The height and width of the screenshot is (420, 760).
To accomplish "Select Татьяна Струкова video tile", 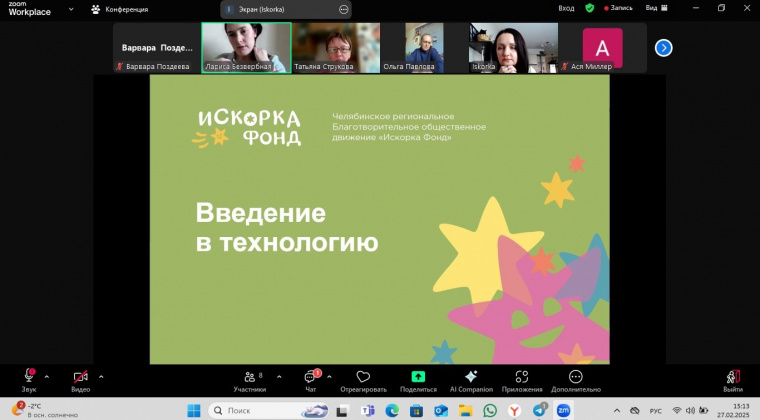I will (x=336, y=48).
